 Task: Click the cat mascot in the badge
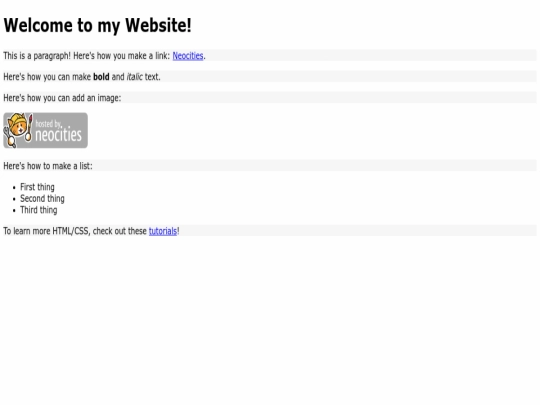pyautogui.click(x=18, y=130)
